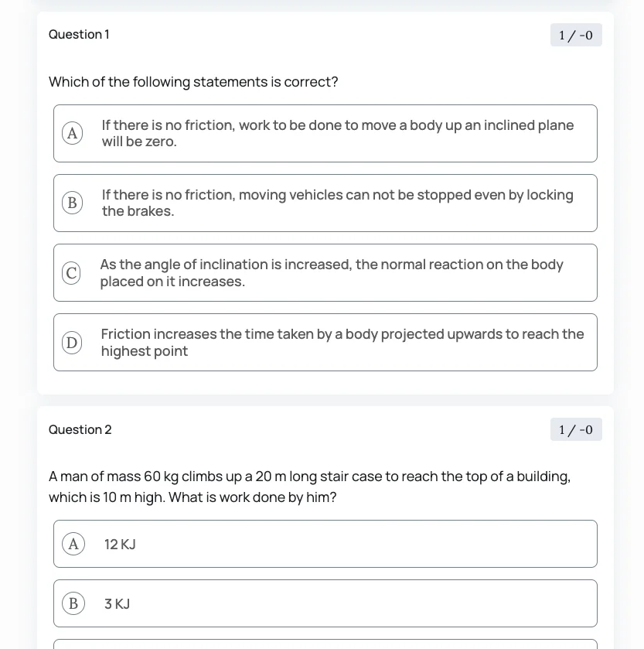Choose circle B in Question 1
This screenshot has height=649, width=644.
pos(73,203)
